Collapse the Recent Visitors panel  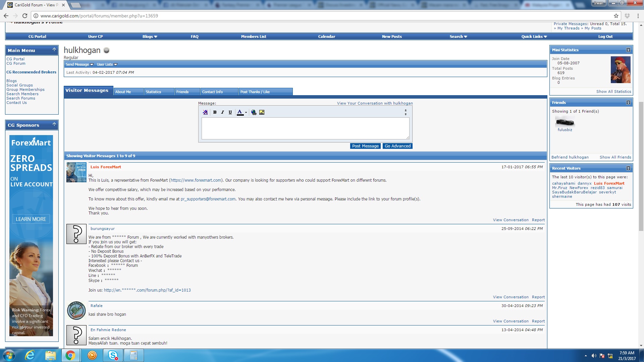(628, 168)
